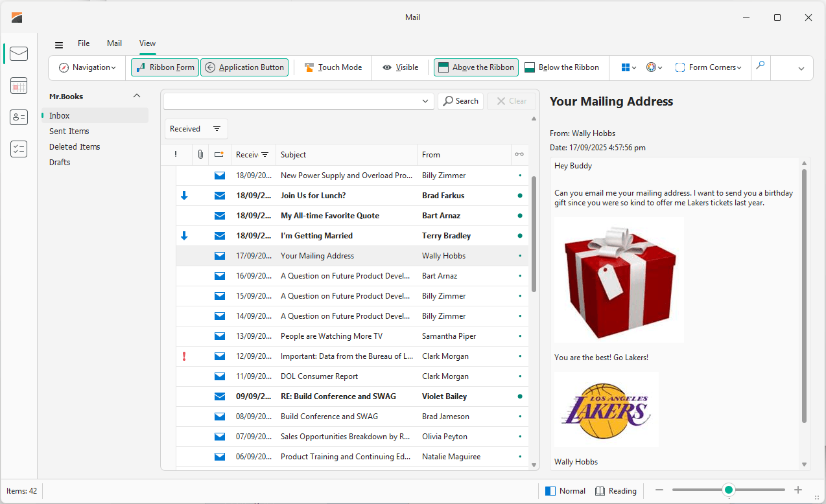Select Above the Ribbon placement

476,67
